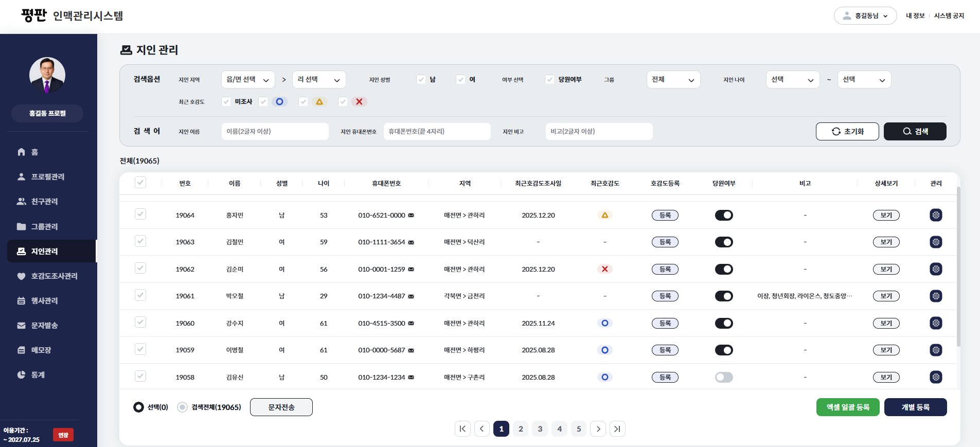Click the settings gear for row 19064
The height and width of the screenshot is (447, 980).
pyautogui.click(x=936, y=215)
